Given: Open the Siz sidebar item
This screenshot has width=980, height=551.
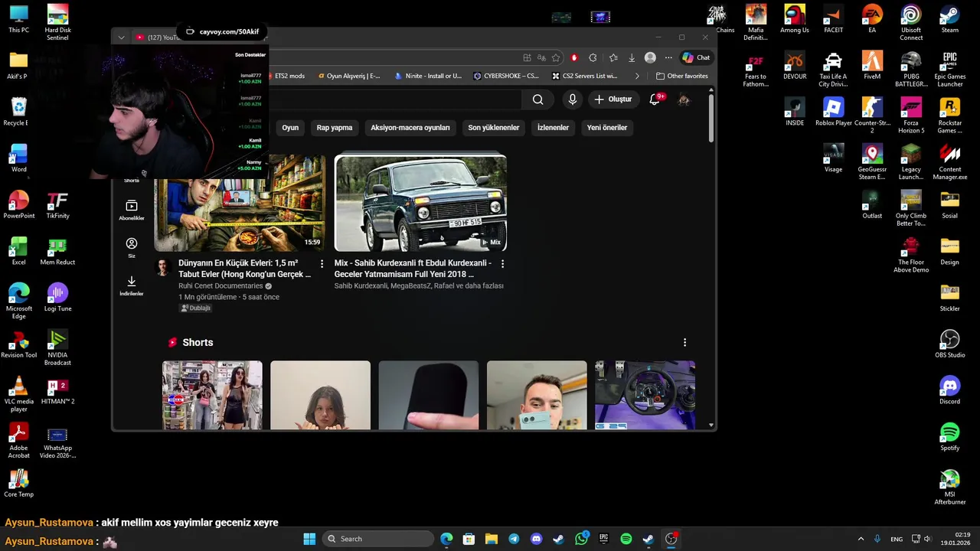Looking at the screenshot, I should pyautogui.click(x=132, y=248).
